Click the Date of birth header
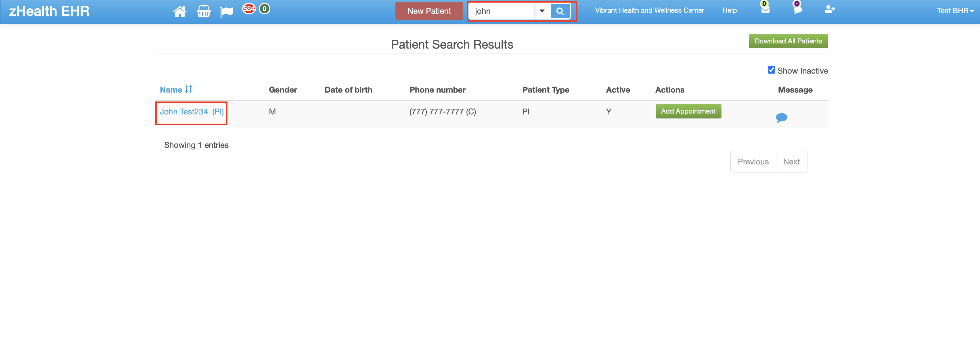This screenshot has width=980, height=345. [x=348, y=90]
